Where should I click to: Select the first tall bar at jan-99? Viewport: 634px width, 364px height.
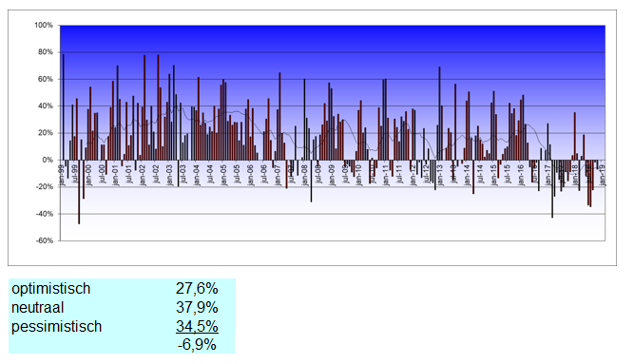(x=64, y=106)
